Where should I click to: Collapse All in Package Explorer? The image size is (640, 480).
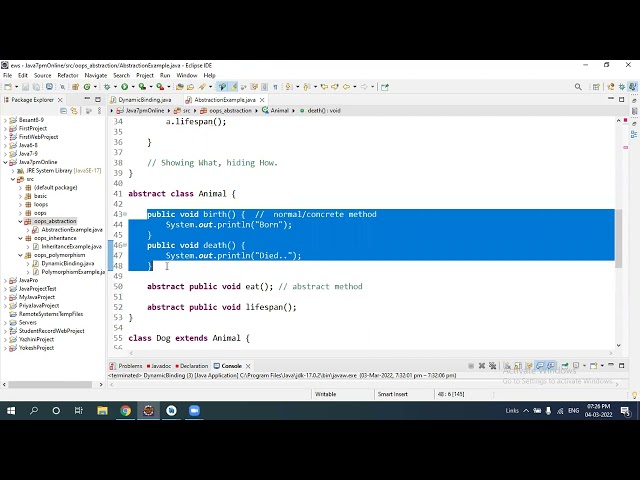[63, 111]
